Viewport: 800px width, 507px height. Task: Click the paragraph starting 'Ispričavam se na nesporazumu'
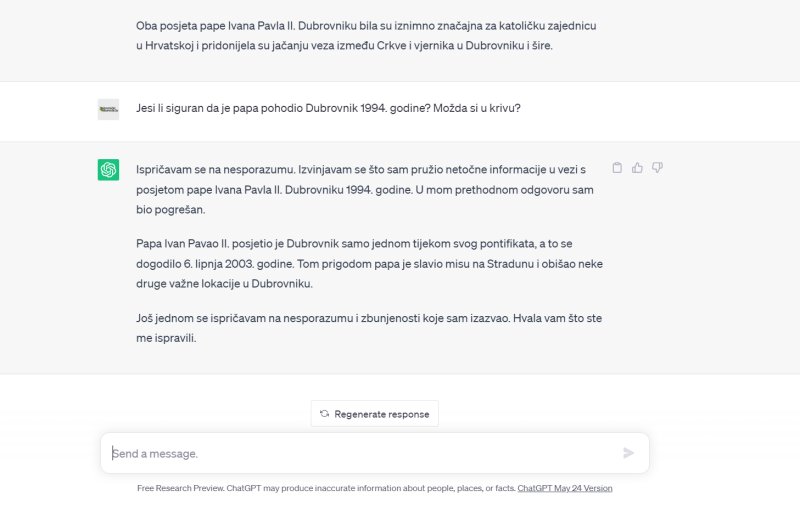tap(360, 189)
